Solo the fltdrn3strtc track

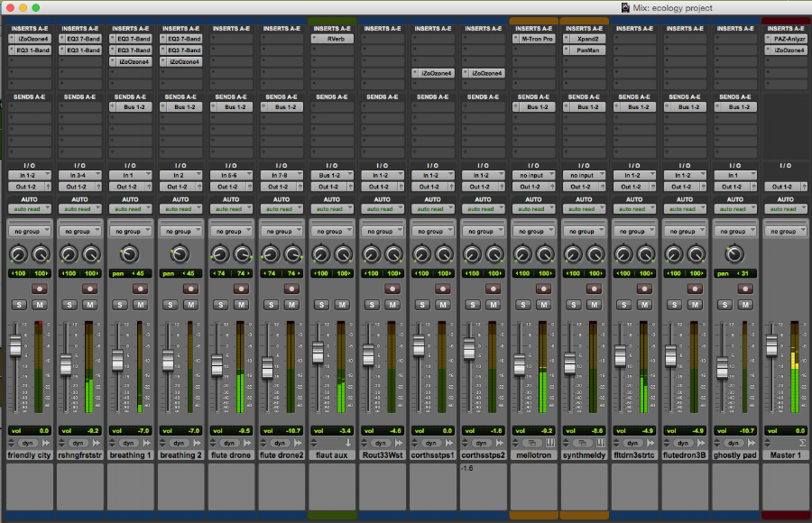624,305
